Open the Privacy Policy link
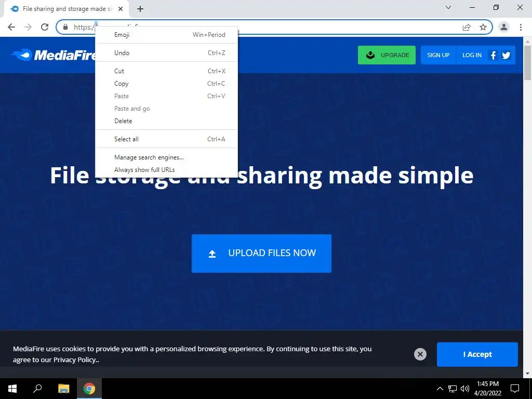The image size is (532, 399). click(75, 360)
